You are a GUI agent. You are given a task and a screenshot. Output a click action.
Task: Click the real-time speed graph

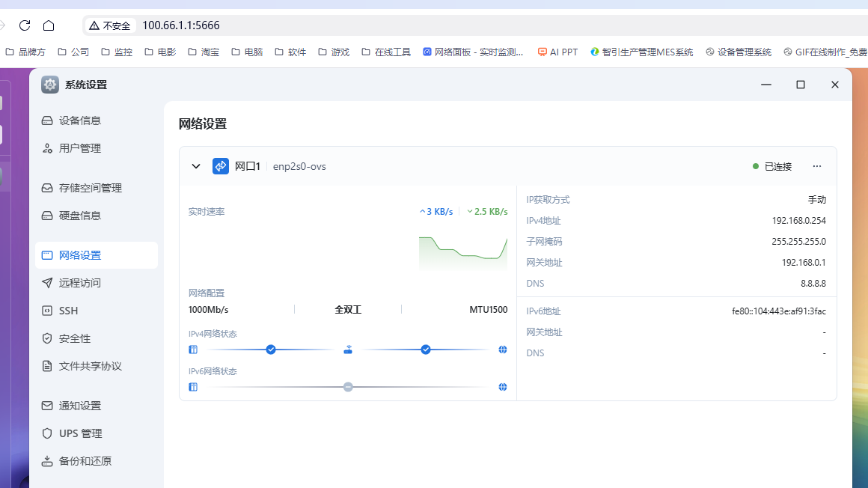tap(462, 252)
